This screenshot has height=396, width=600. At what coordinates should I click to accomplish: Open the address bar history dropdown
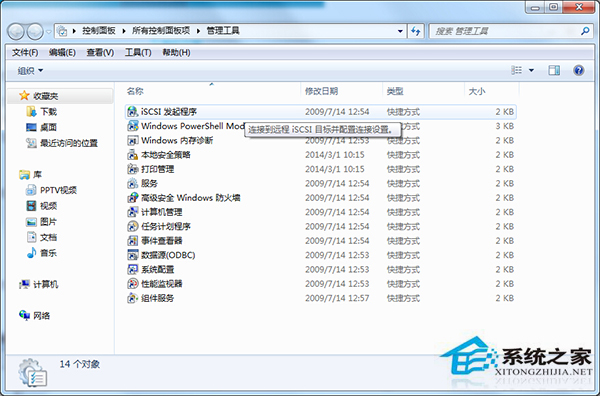[400, 31]
